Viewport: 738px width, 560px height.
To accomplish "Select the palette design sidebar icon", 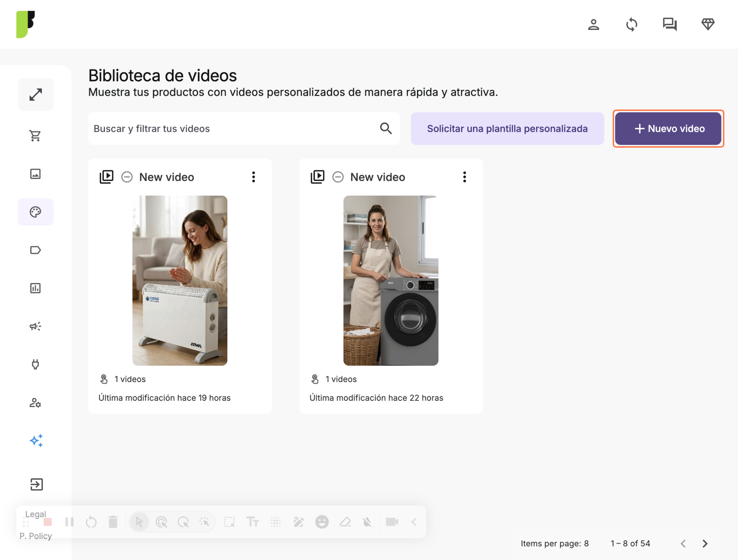I will tap(35, 212).
